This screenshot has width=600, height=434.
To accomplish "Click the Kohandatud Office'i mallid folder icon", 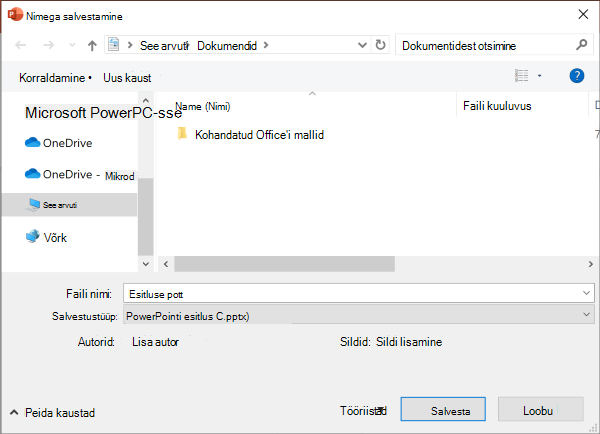I will [x=183, y=134].
